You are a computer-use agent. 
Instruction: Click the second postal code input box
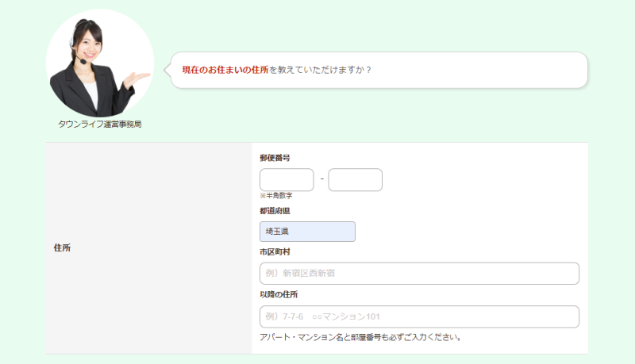point(355,179)
